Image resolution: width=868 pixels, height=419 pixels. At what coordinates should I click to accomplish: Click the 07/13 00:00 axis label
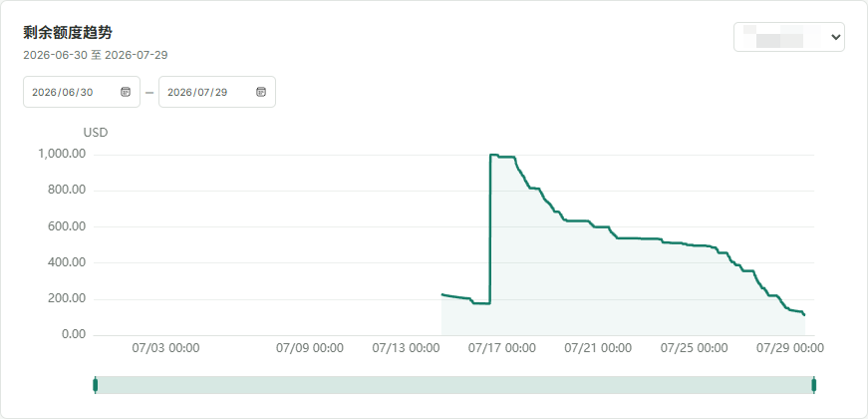[406, 348]
